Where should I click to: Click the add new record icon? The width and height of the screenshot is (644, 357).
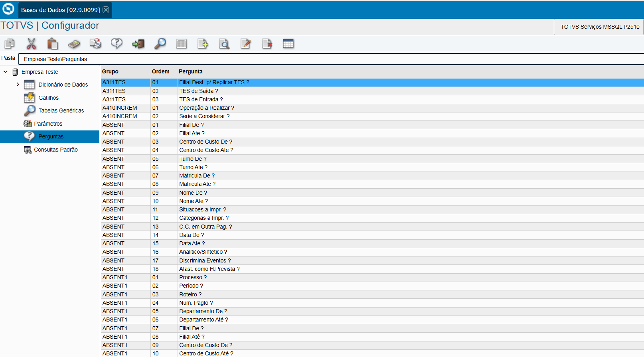203,44
